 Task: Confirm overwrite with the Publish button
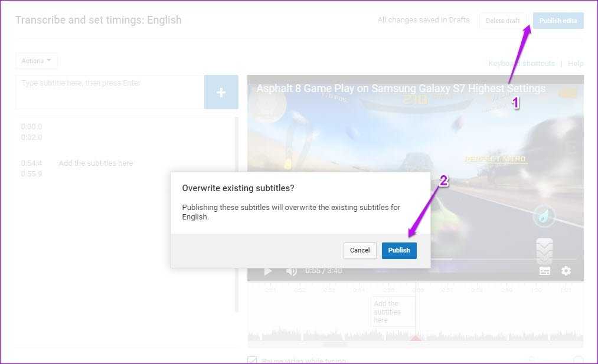tap(398, 250)
